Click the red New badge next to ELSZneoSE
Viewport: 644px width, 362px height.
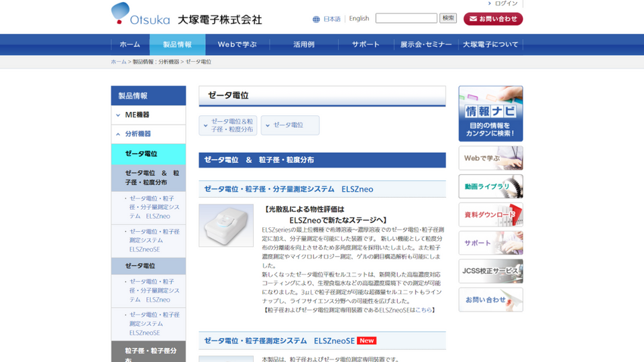[x=367, y=341]
